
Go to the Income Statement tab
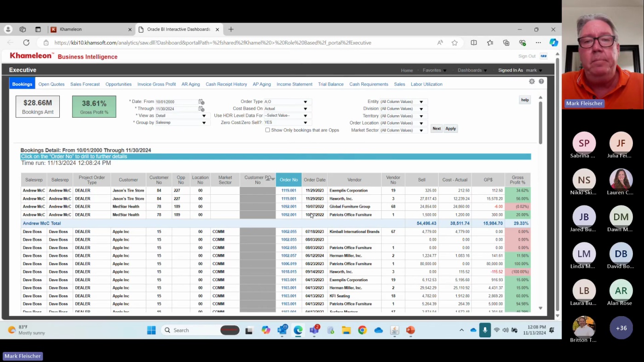click(x=294, y=84)
